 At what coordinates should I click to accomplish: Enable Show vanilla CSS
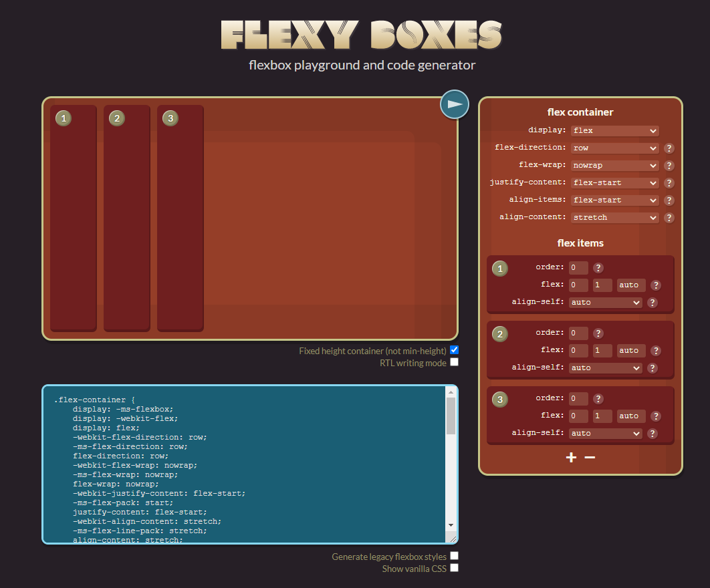[x=454, y=568]
